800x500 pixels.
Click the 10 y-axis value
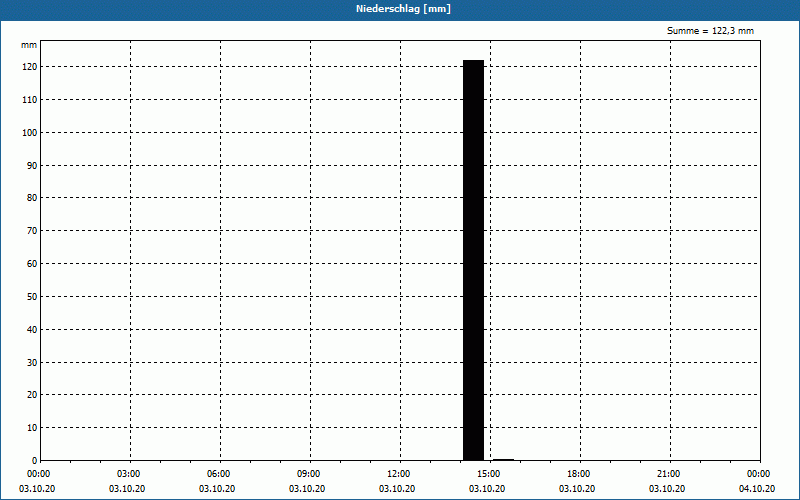pyautogui.click(x=32, y=428)
